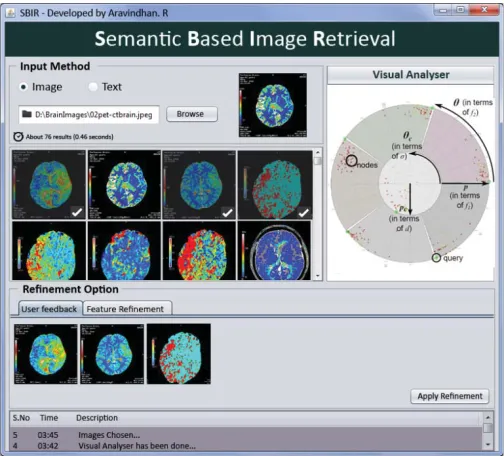Click 'About 76 results (0.46 seconds)' text
504x456 pixels.
70,137
